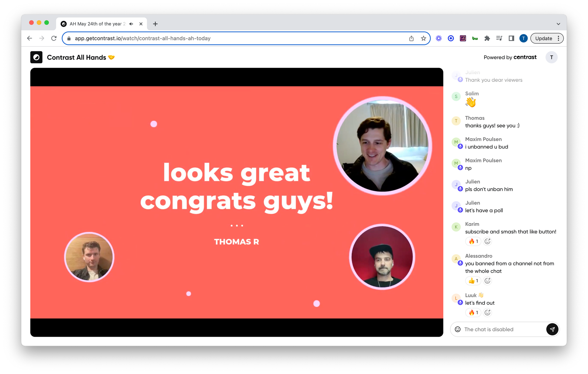The width and height of the screenshot is (588, 374).
Task: Click Julien's 'pls don't unban him' message
Action: 489,189
